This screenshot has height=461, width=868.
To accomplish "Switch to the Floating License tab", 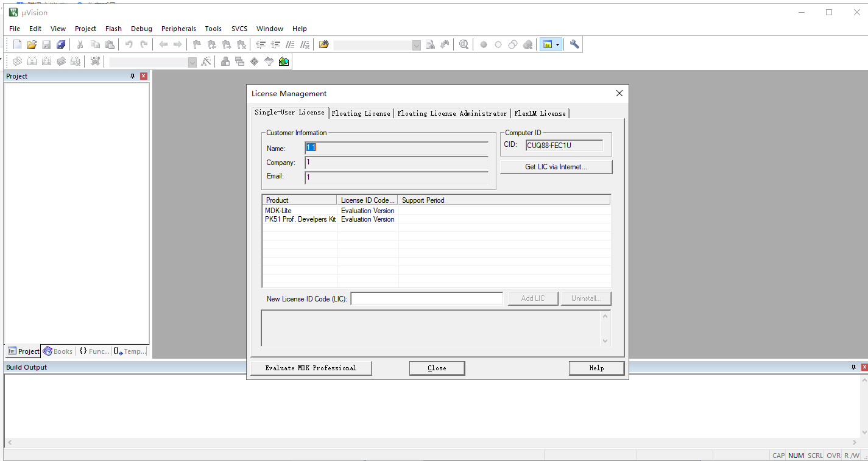I will [361, 113].
